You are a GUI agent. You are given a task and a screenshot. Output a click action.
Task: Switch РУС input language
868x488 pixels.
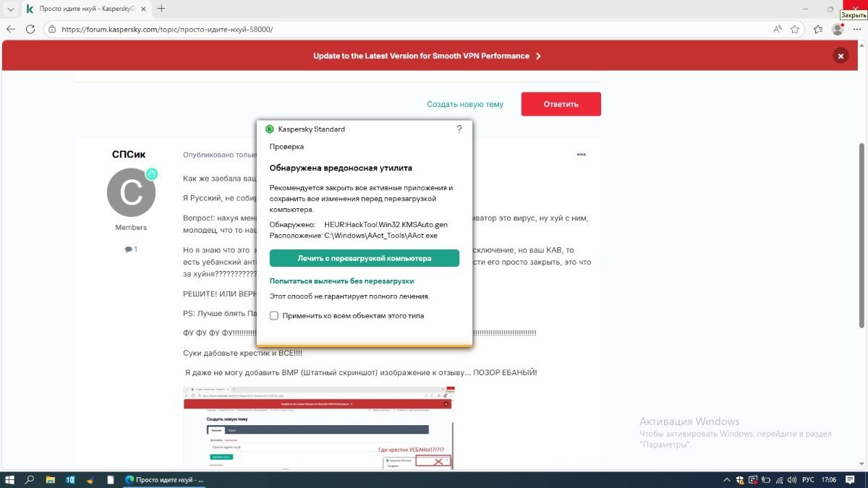(x=809, y=479)
